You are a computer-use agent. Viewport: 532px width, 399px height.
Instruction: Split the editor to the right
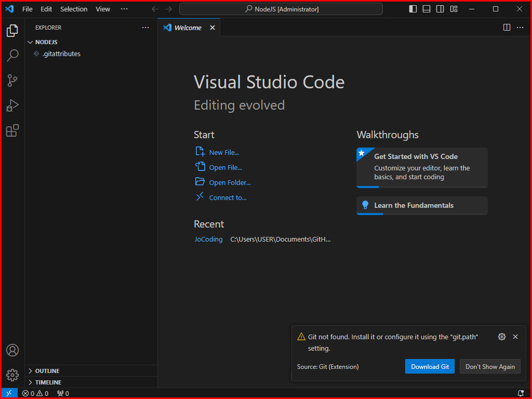click(x=507, y=28)
